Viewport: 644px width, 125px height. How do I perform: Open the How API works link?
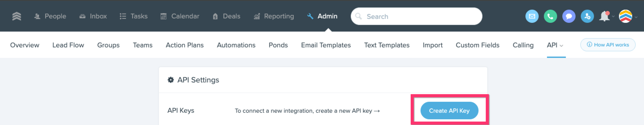[x=608, y=45]
